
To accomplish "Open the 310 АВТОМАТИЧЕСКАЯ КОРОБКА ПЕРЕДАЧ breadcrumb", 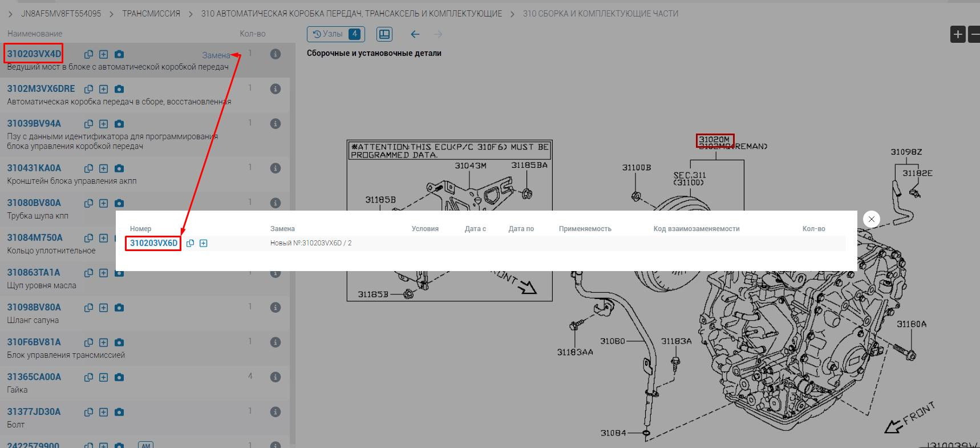I will pyautogui.click(x=351, y=14).
